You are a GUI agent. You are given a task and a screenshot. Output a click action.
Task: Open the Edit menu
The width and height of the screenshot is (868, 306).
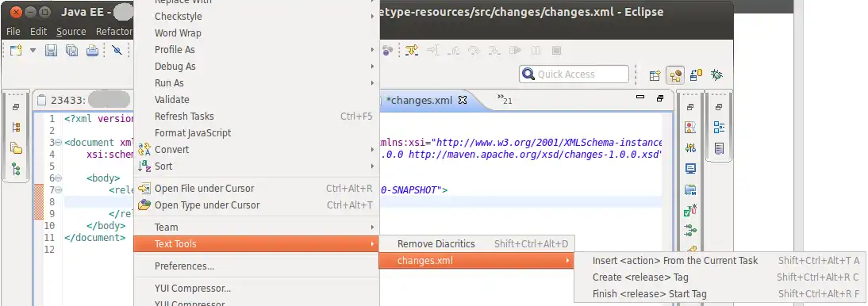coord(39,32)
